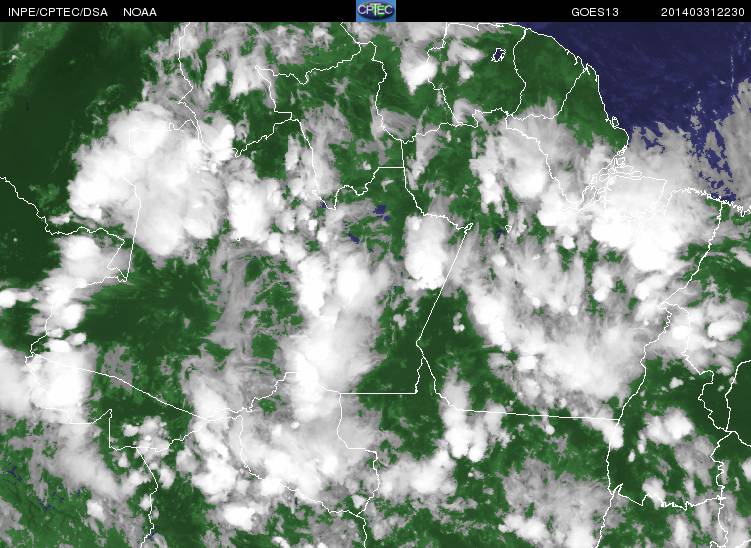Click the CPTEC logo in the header
The image size is (751, 548).
point(376,11)
